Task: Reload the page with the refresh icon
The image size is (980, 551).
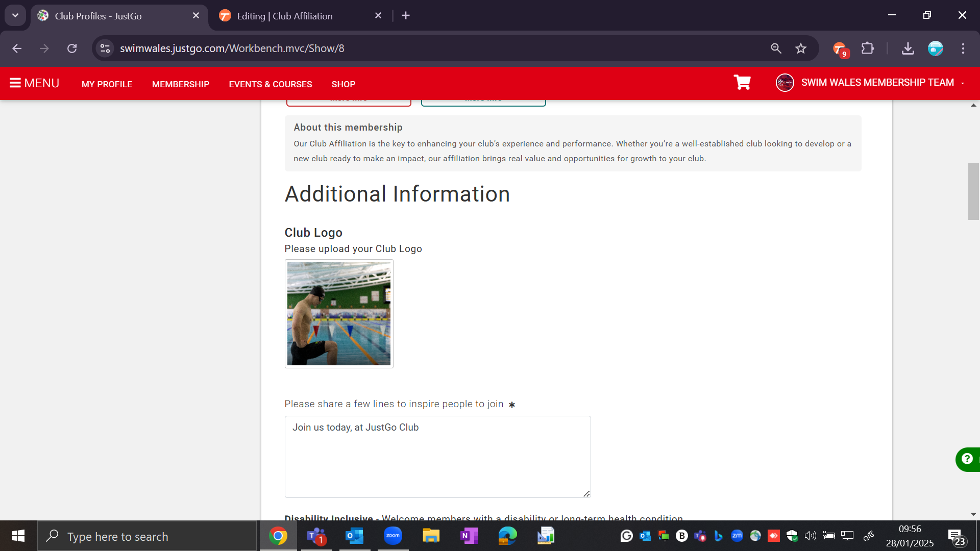Action: click(x=72, y=48)
